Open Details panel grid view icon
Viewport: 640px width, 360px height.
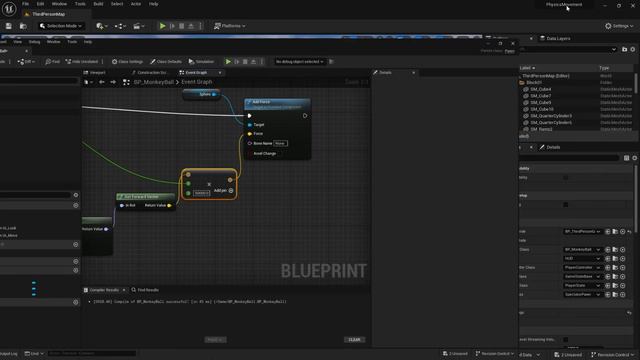627,158
